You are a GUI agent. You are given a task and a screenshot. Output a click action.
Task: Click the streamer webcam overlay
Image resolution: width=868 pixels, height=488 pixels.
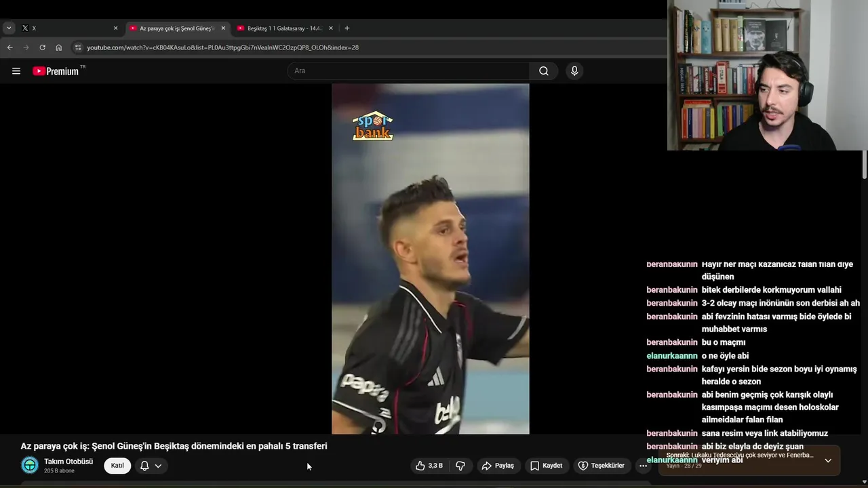(x=768, y=75)
